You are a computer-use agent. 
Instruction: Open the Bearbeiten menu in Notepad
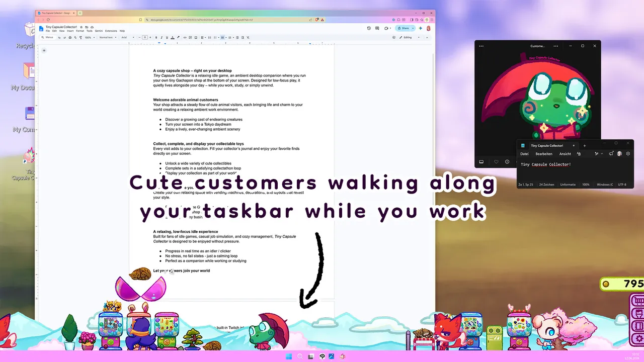[x=544, y=154]
